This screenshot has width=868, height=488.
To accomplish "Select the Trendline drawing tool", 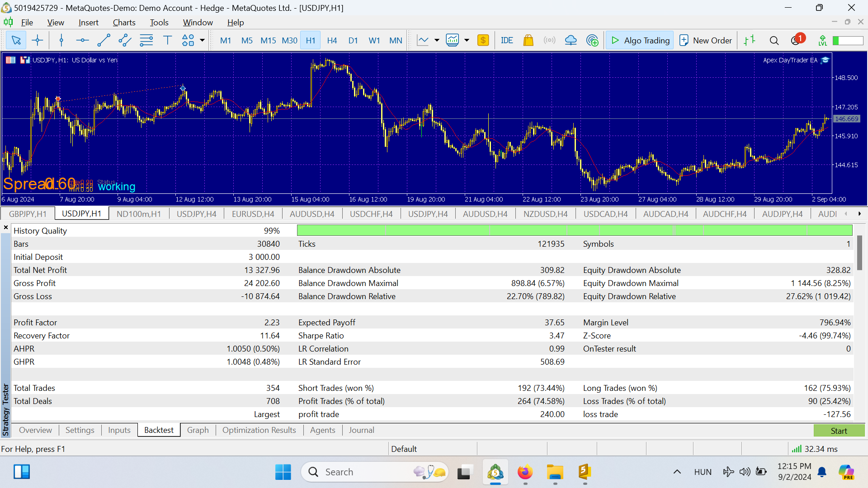I will tap(104, 40).
